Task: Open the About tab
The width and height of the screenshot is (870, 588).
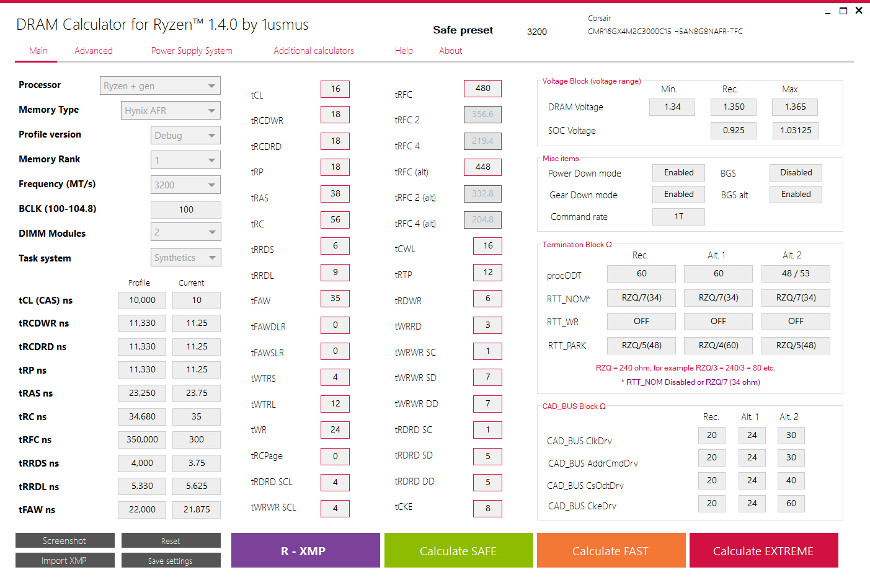Action: pos(451,51)
